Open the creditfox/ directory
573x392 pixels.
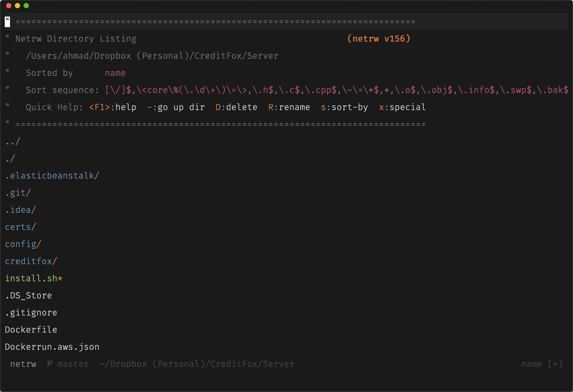pos(31,261)
